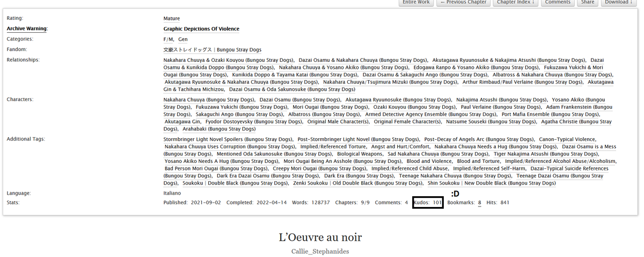Open Creepy Mori Ougai tag
Viewport: 644px width, 257px height.
coord(320,168)
